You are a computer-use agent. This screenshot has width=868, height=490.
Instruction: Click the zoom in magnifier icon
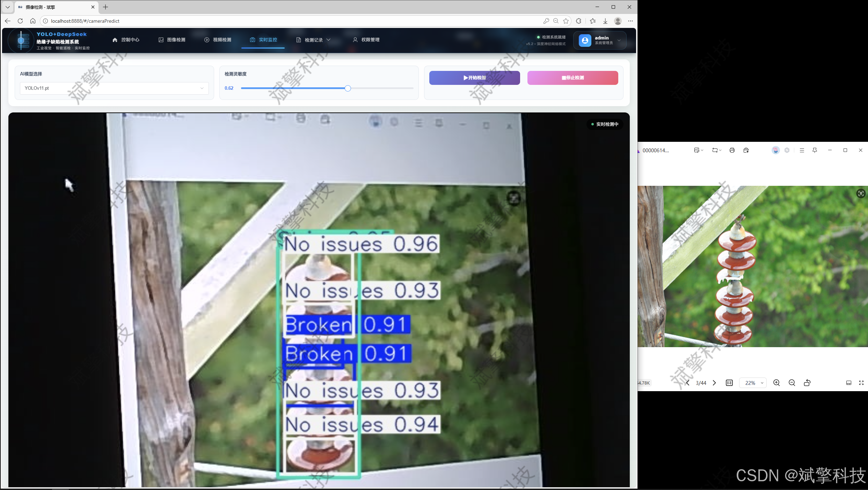(x=776, y=383)
